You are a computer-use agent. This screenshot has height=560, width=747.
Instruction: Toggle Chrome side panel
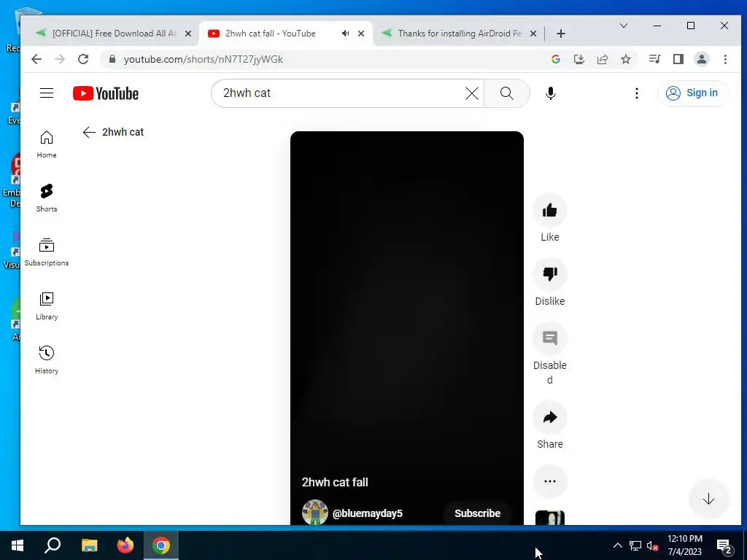click(x=678, y=59)
